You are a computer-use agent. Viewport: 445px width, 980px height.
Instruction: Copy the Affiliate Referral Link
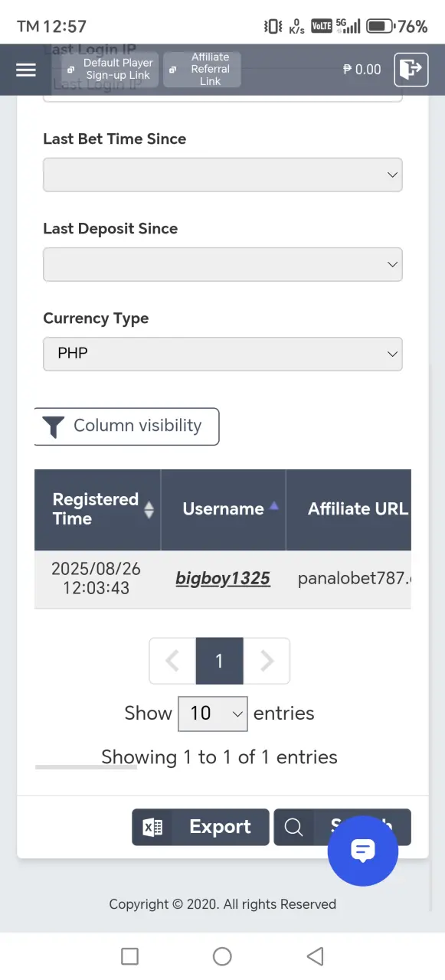tap(202, 69)
